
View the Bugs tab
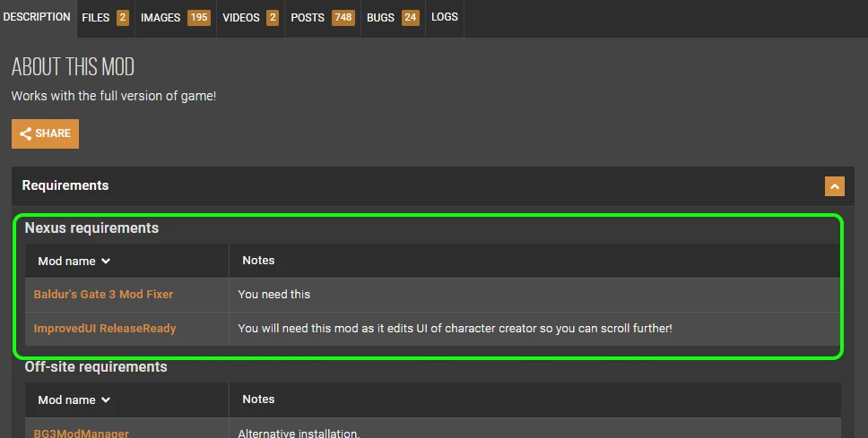pyautogui.click(x=393, y=18)
